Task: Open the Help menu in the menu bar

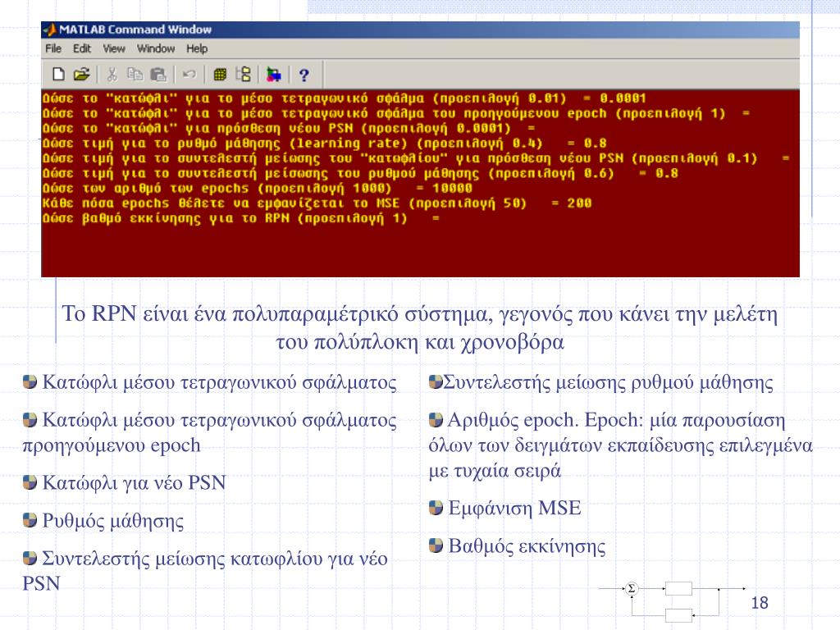Action: (x=197, y=48)
